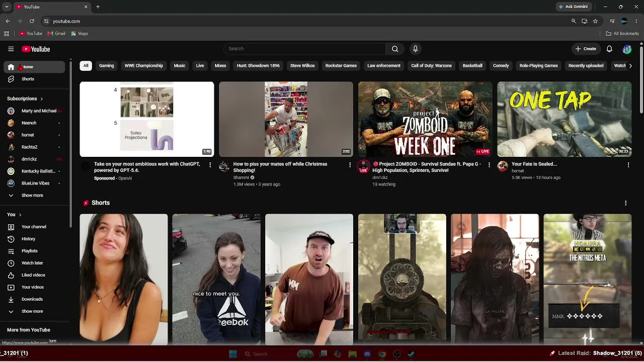The image size is (644, 362).
Task: Open the Project Zomboid Week One thumbnail
Action: [425, 119]
